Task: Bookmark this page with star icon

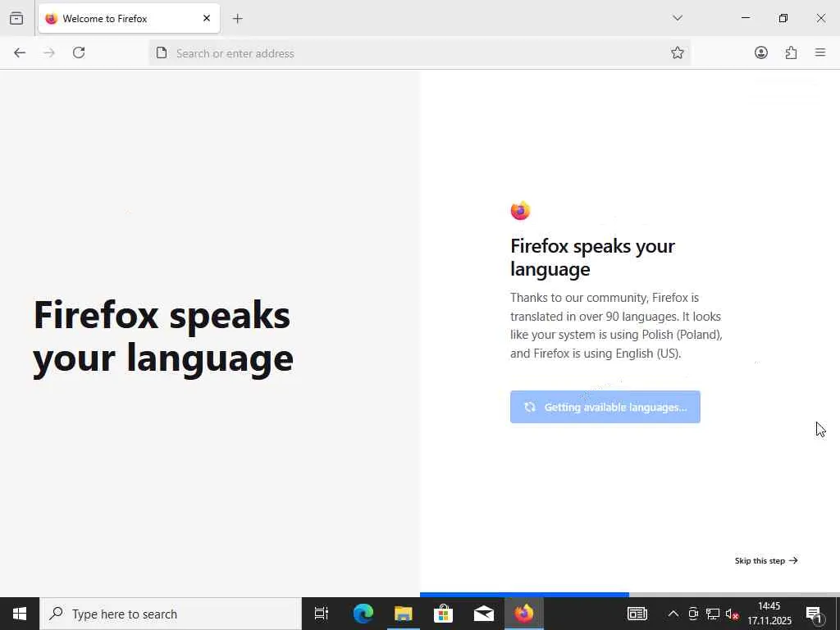Action: coord(677,52)
